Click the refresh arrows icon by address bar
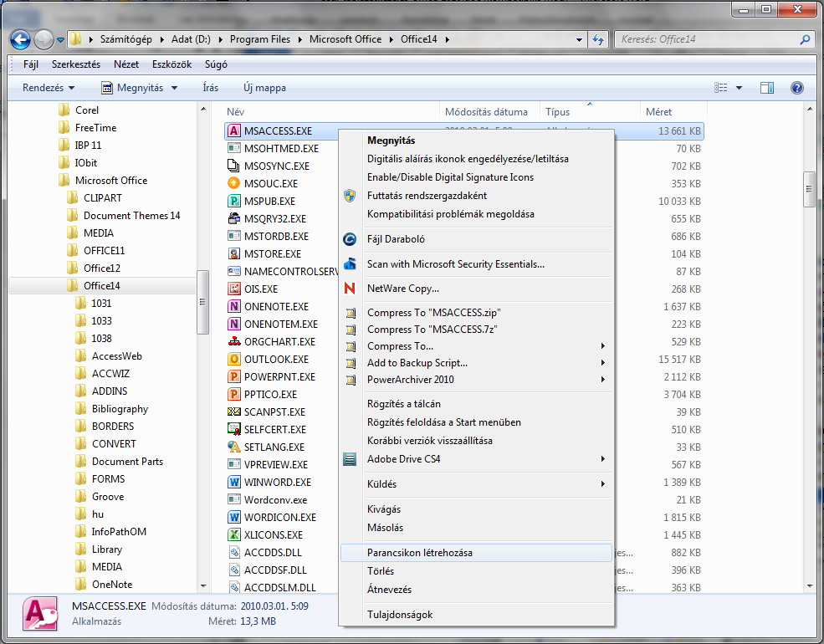Screen dimensions: 824x644 point(597,39)
